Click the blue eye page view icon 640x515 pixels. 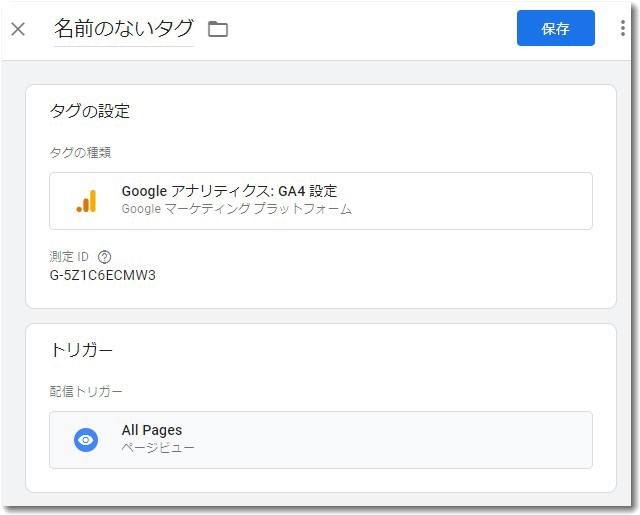coord(86,440)
